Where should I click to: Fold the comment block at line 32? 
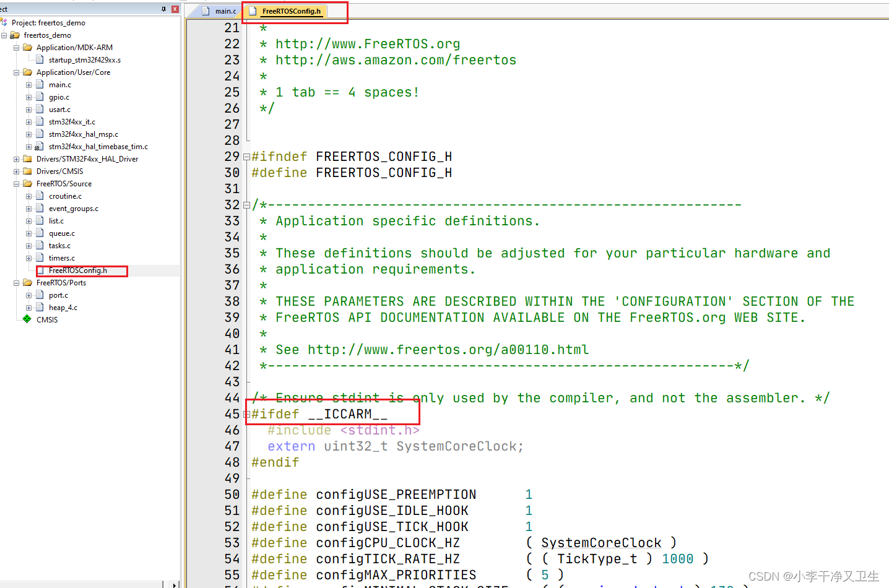click(246, 205)
